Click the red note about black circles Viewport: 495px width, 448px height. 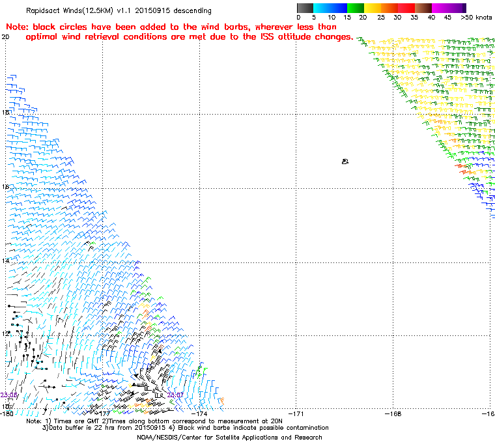(171, 27)
